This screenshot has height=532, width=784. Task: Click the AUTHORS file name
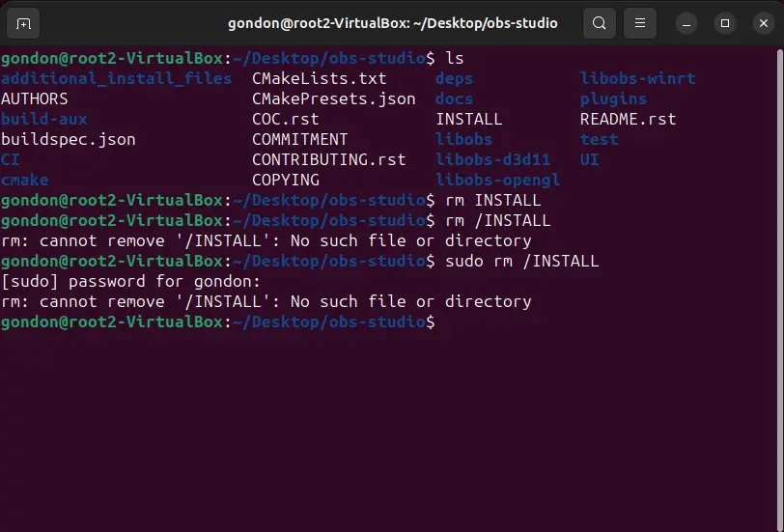click(35, 99)
